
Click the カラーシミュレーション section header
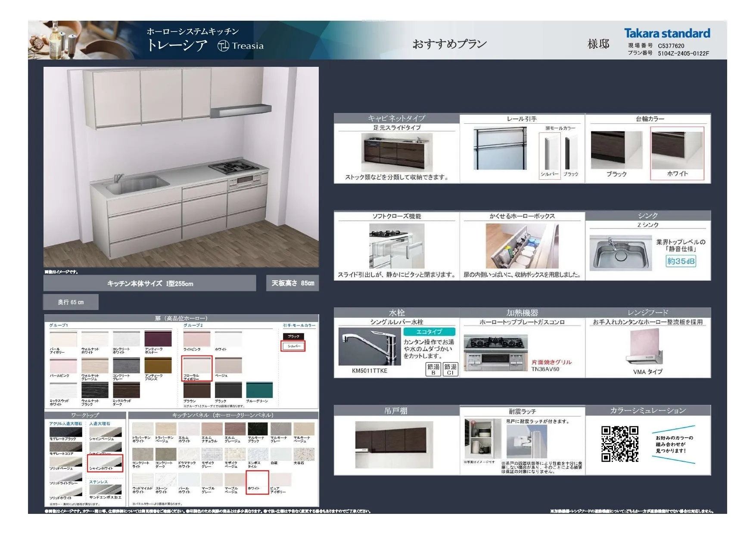[x=647, y=410]
